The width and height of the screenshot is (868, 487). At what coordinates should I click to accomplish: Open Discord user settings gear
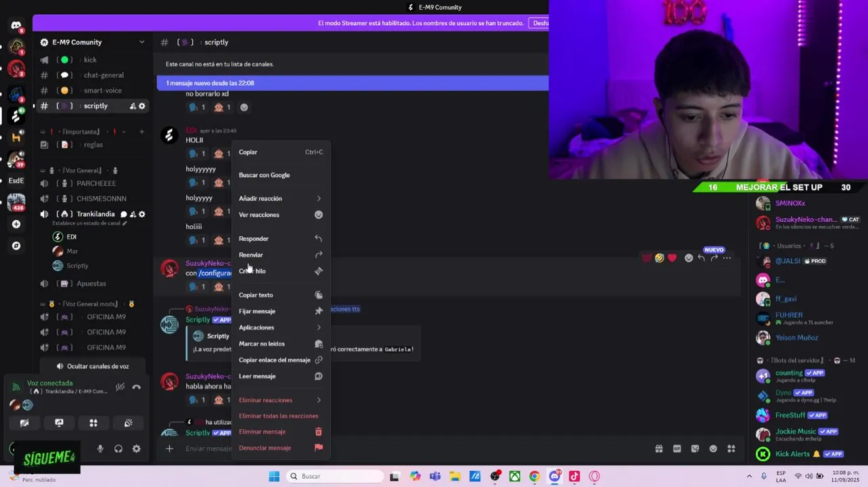137,448
